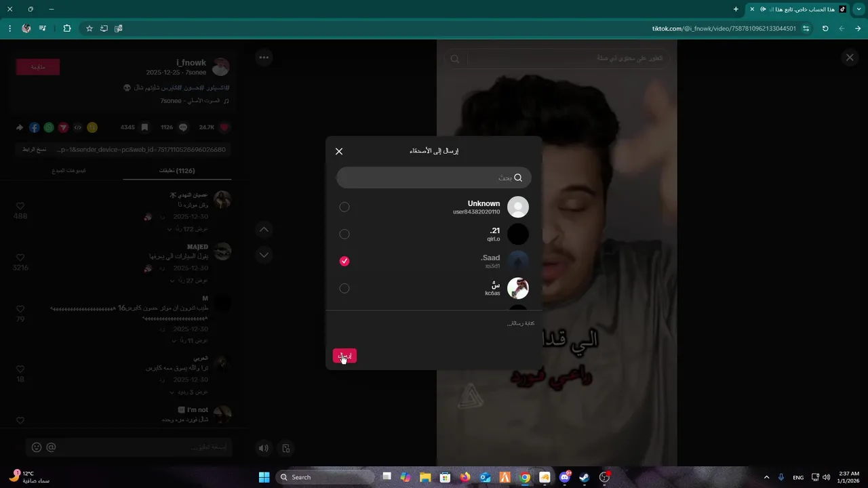
Task: Show hidden system tray icons
Action: point(766,477)
